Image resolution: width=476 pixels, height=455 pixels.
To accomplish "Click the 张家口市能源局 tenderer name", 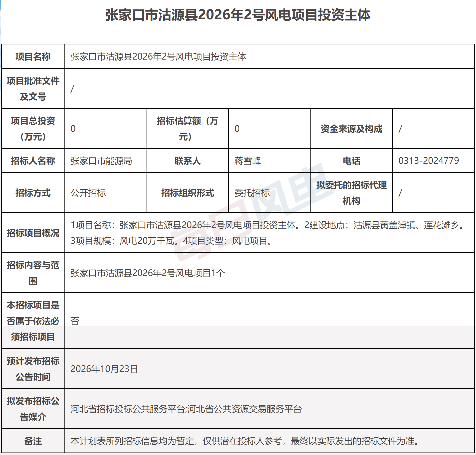I will tap(101, 161).
